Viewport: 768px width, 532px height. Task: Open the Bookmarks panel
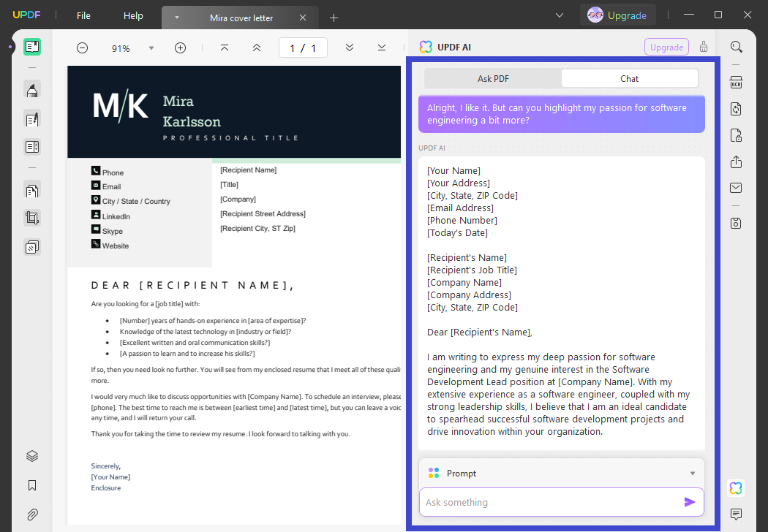click(31, 484)
